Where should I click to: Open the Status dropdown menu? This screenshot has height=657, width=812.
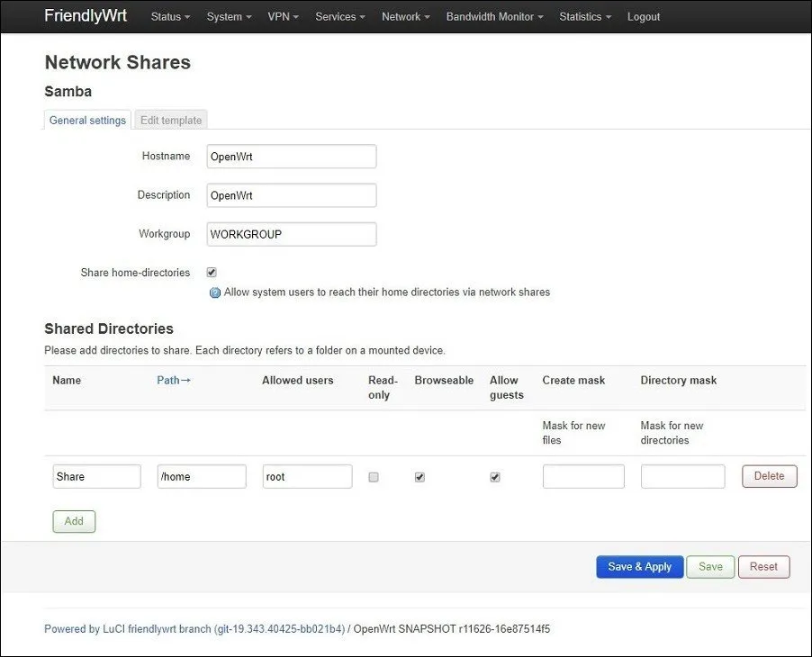[x=170, y=16]
